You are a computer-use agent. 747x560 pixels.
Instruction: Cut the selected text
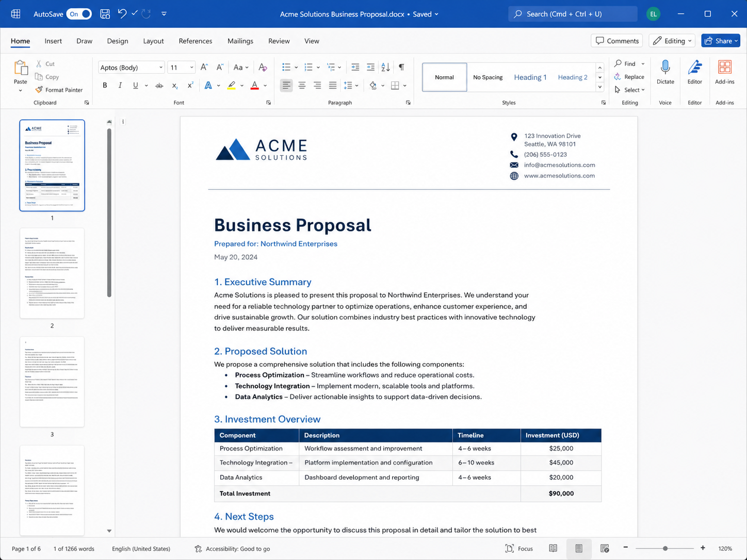[x=45, y=64]
